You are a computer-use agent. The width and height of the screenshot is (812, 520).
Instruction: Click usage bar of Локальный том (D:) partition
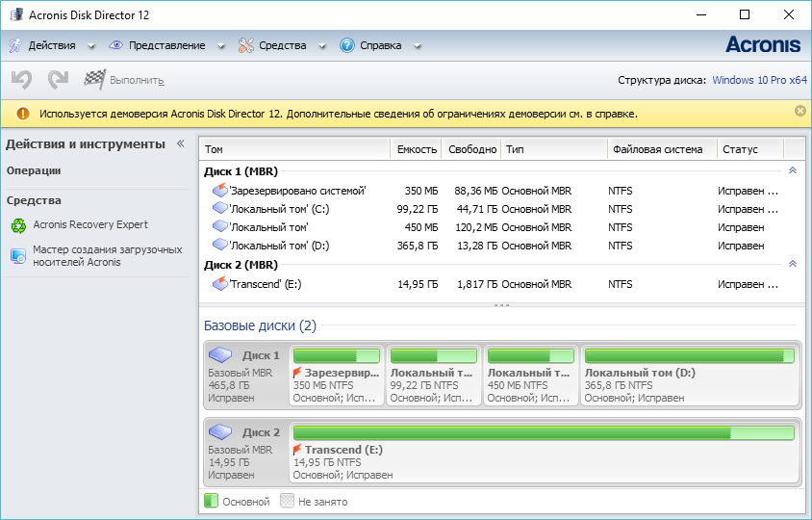pos(689,355)
